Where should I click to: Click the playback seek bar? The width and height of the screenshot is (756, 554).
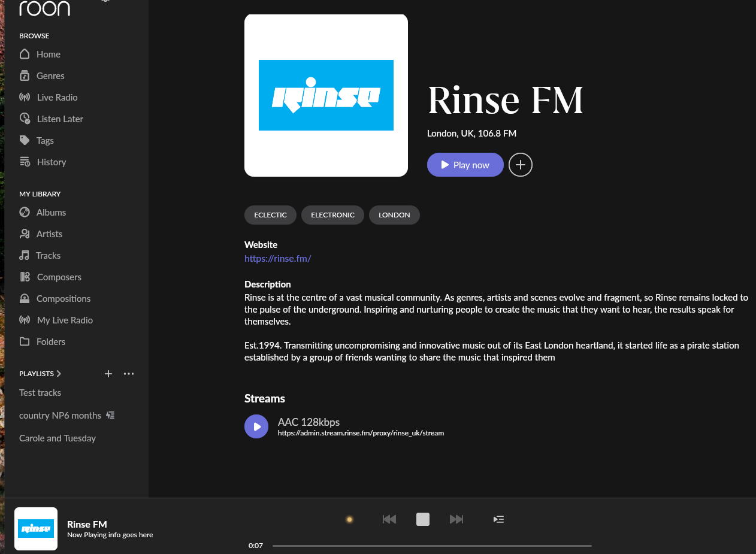(432, 546)
